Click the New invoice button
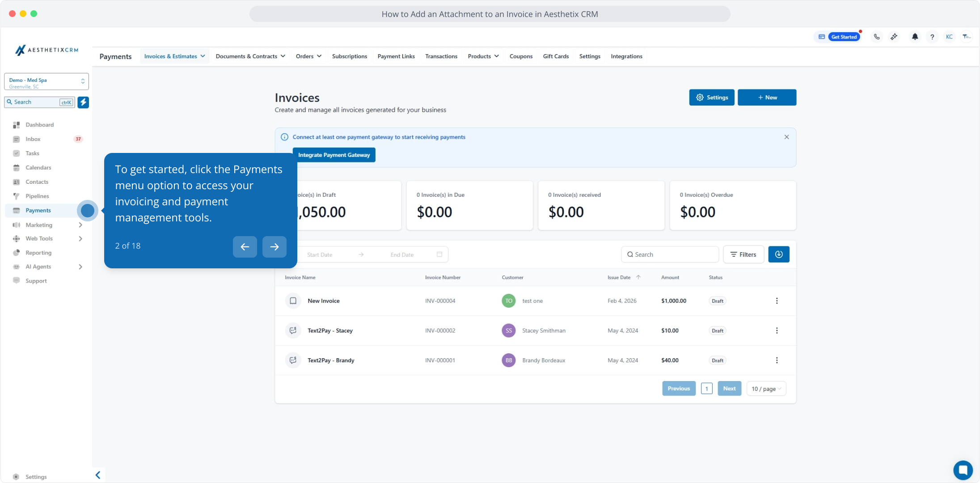 pos(767,97)
